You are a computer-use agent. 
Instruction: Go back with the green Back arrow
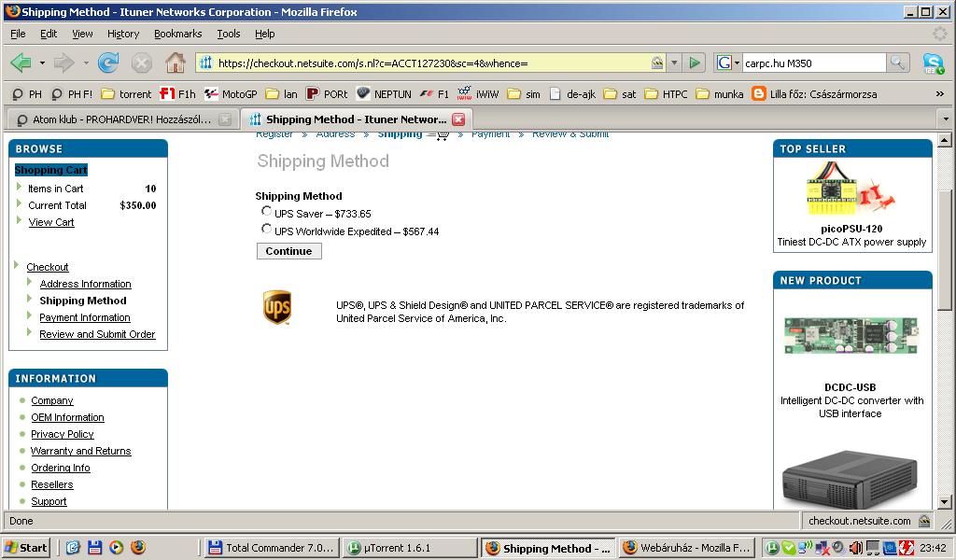pyautogui.click(x=21, y=63)
